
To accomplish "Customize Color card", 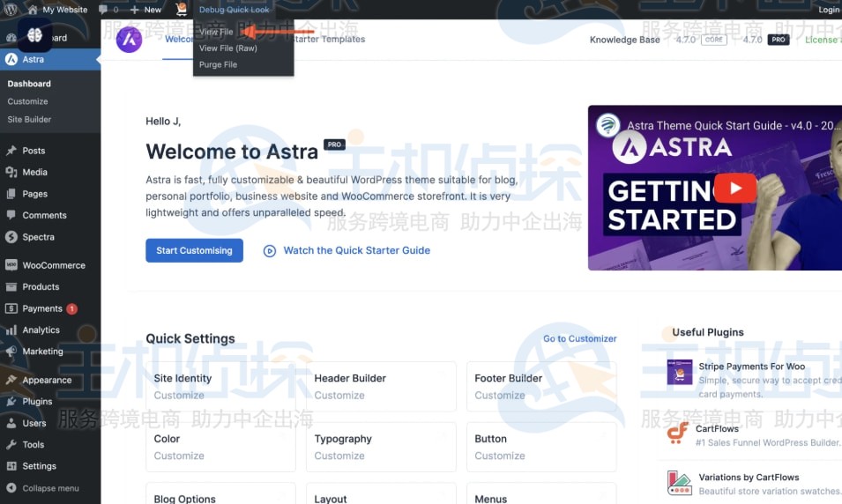I will coord(220,447).
